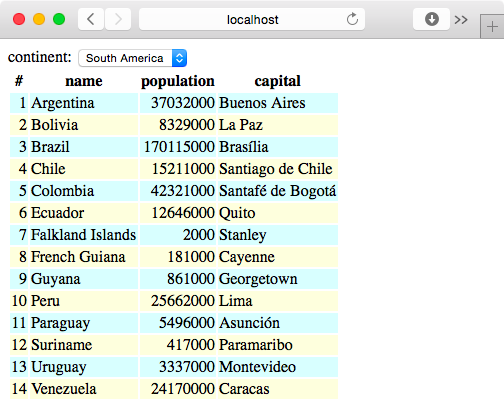Click Falkland Islands population value 2000
504x412 pixels.
[178, 235]
